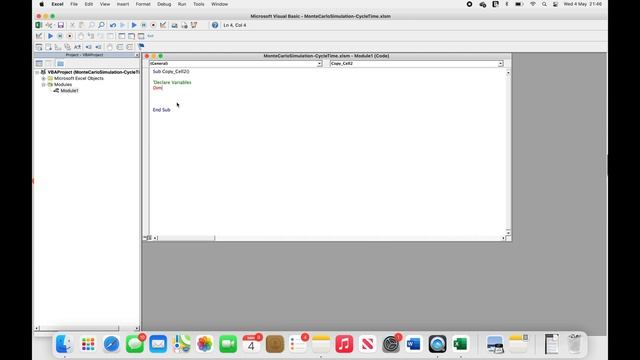Outdent the selected code with the Outdent icon
640x360 pixels.
(98, 47)
